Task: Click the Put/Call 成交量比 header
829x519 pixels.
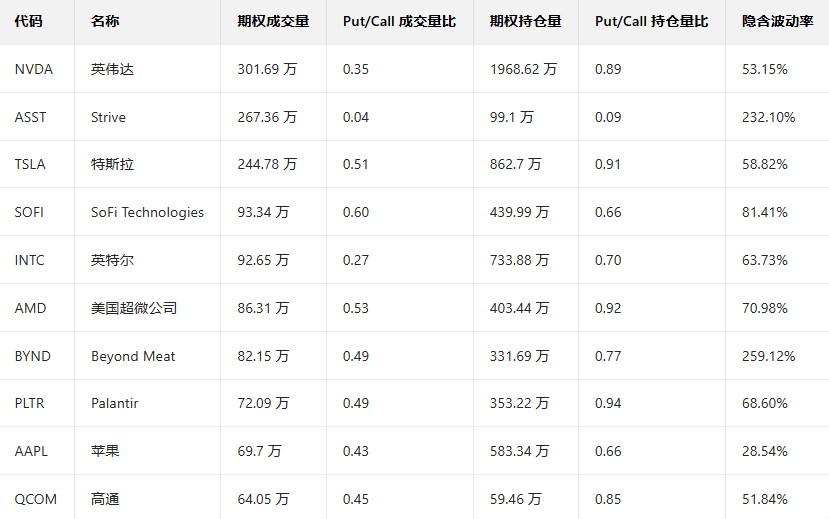Action: [x=399, y=21]
